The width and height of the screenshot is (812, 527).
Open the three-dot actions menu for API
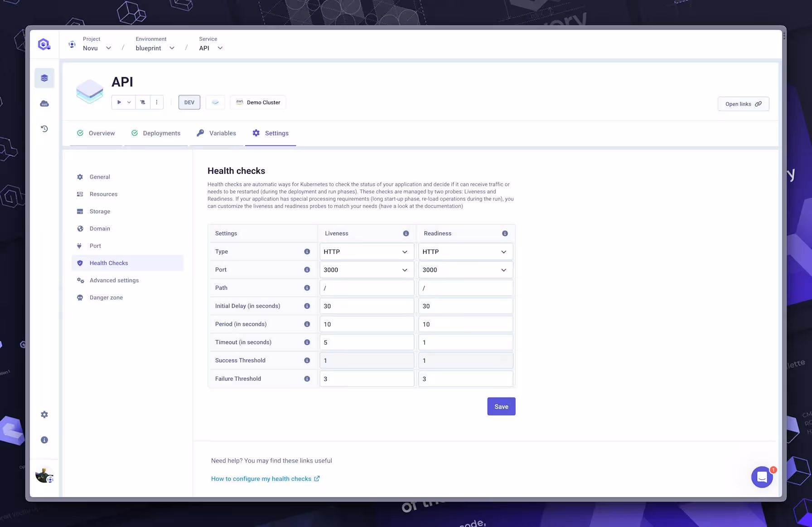(x=156, y=102)
